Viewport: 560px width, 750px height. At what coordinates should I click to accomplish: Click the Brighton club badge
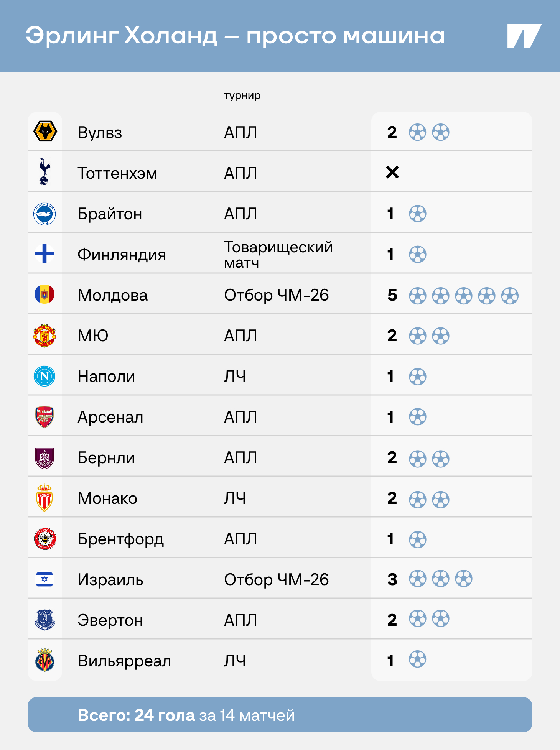pyautogui.click(x=45, y=214)
